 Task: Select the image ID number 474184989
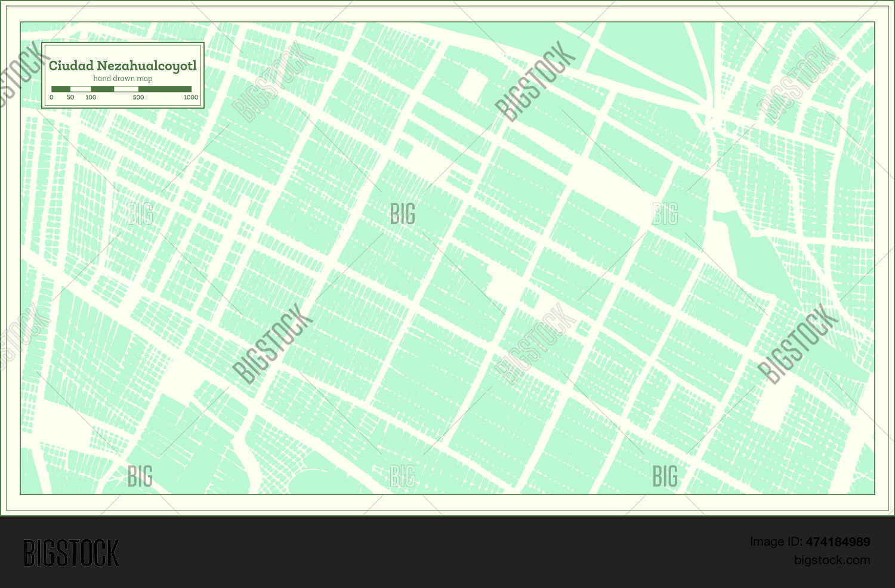click(838, 542)
